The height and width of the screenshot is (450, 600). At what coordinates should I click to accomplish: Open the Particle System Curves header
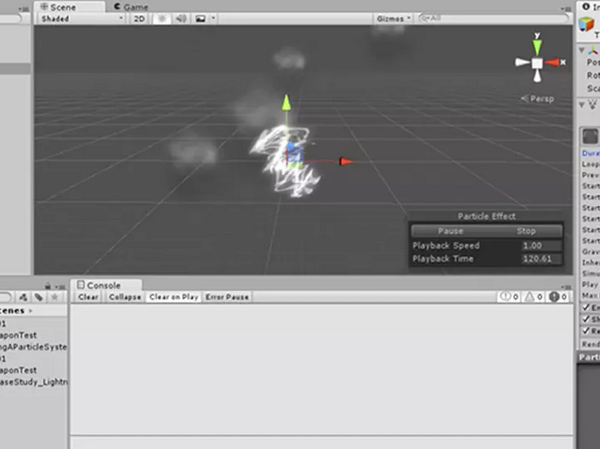point(589,357)
